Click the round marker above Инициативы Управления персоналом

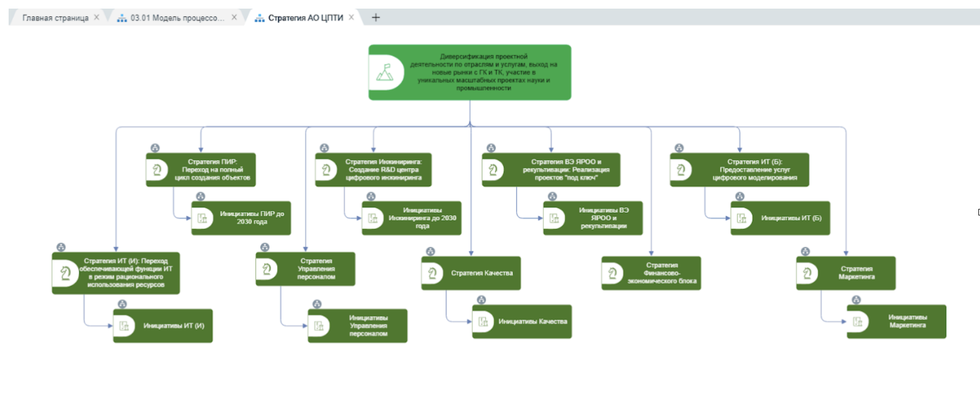317,304
